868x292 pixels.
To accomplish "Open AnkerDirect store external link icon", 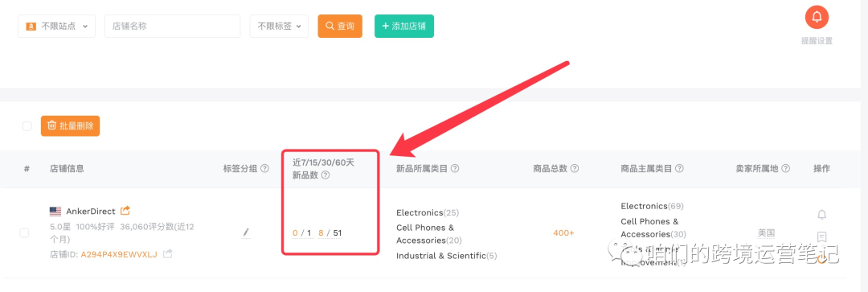I will [125, 211].
